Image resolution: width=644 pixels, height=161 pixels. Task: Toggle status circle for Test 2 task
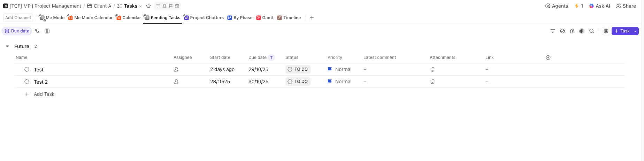pos(27,82)
